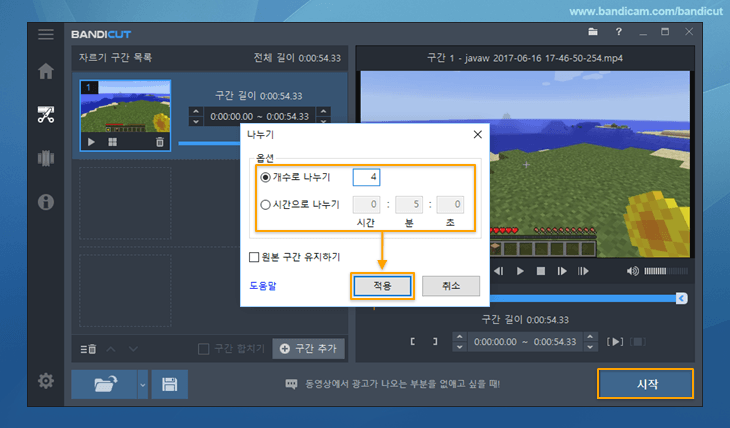Viewport: 730px width, 428px height.
Task: Click the seconds field in the split dialog
Action: tap(450, 204)
